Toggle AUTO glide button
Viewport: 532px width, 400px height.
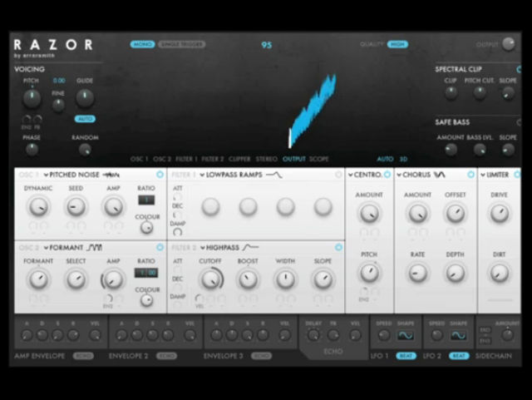coord(85,119)
